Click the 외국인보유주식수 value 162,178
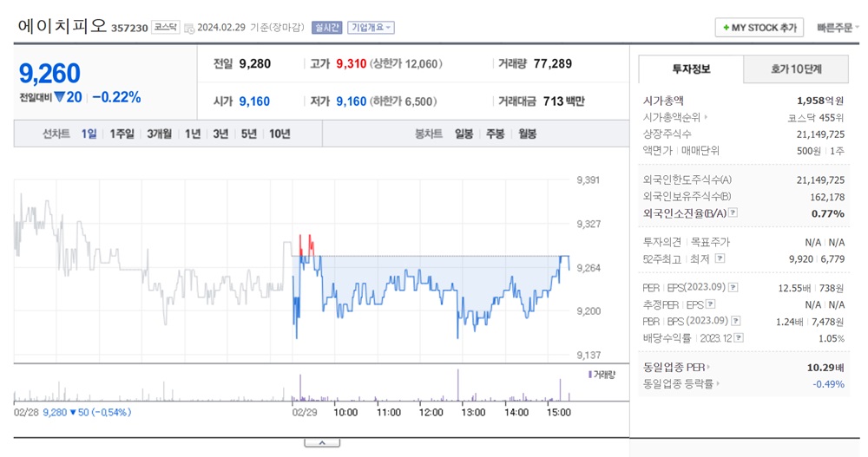 (827, 196)
